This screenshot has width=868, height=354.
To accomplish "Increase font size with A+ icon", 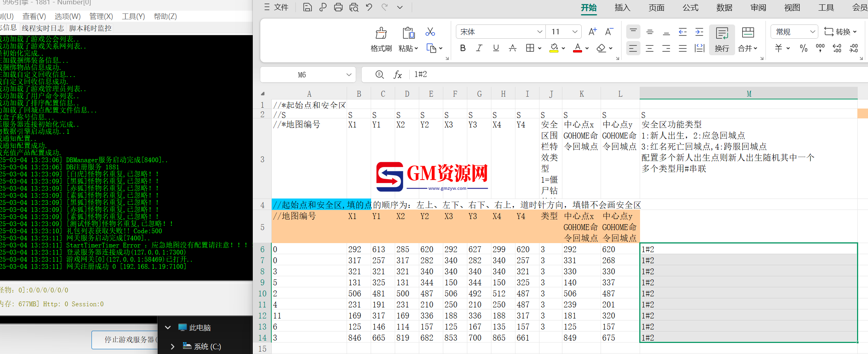I will pos(592,32).
